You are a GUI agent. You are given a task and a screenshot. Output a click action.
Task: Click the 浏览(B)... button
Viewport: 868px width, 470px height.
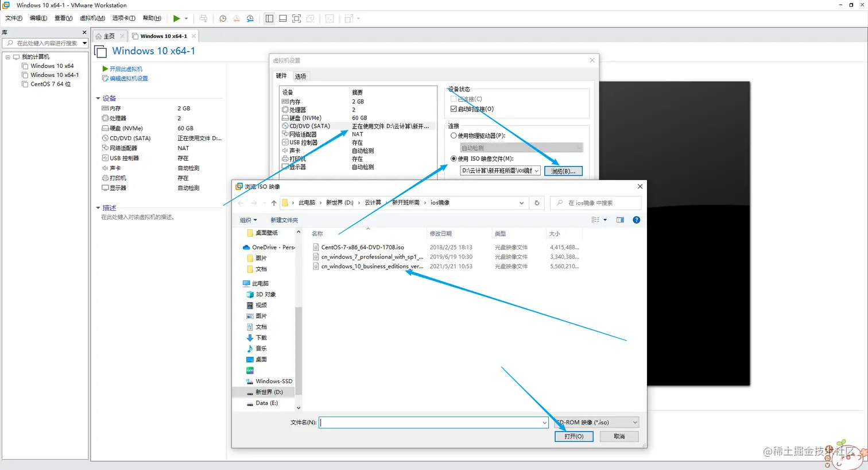click(x=563, y=171)
